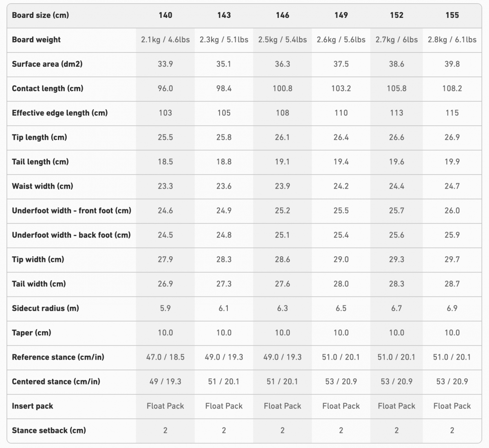Click the Insert pack row label
The height and width of the screenshot is (448, 489).
tap(33, 406)
